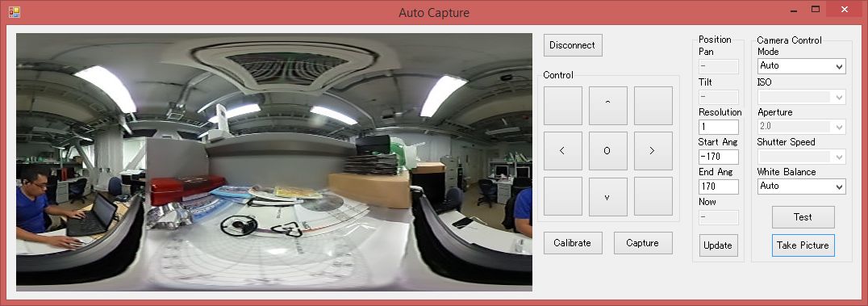The image size is (868, 306).
Task: Focus the Resolution input field
Action: click(x=719, y=127)
